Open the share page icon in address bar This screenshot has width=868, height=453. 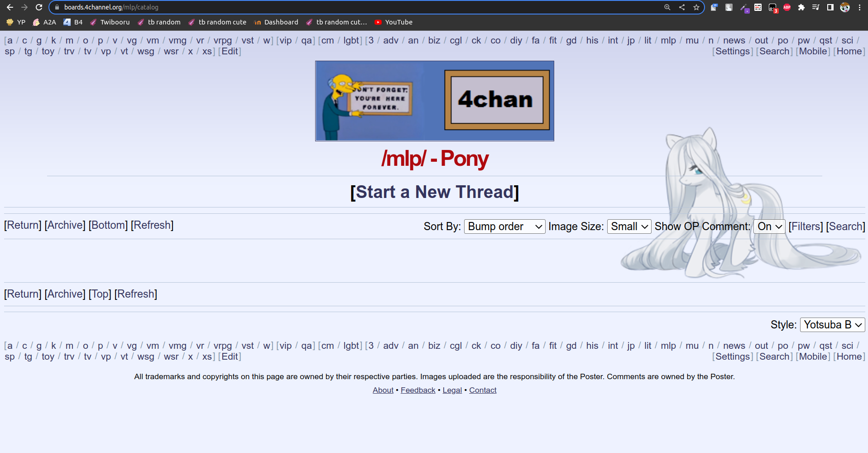point(682,7)
